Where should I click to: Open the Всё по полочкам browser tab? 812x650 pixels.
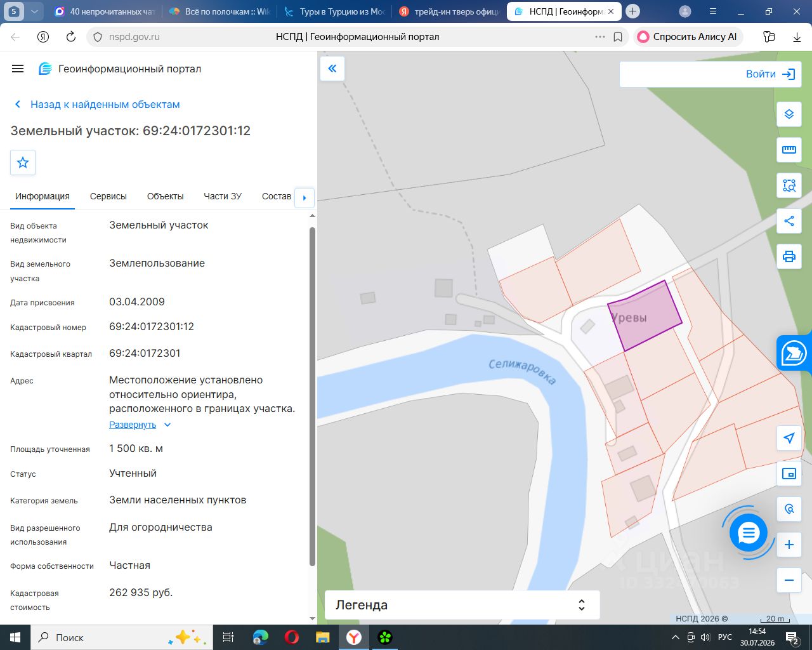click(x=219, y=11)
